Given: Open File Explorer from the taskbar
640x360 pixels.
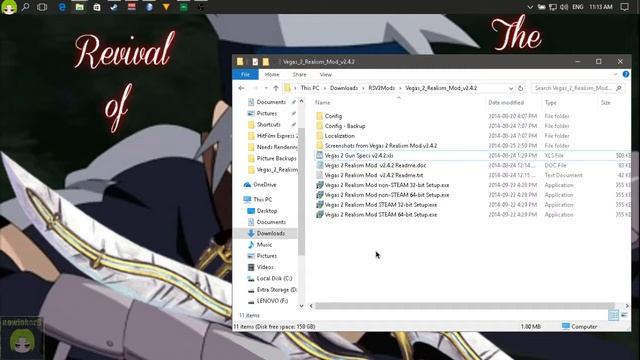Looking at the screenshot, I should coord(80,7).
